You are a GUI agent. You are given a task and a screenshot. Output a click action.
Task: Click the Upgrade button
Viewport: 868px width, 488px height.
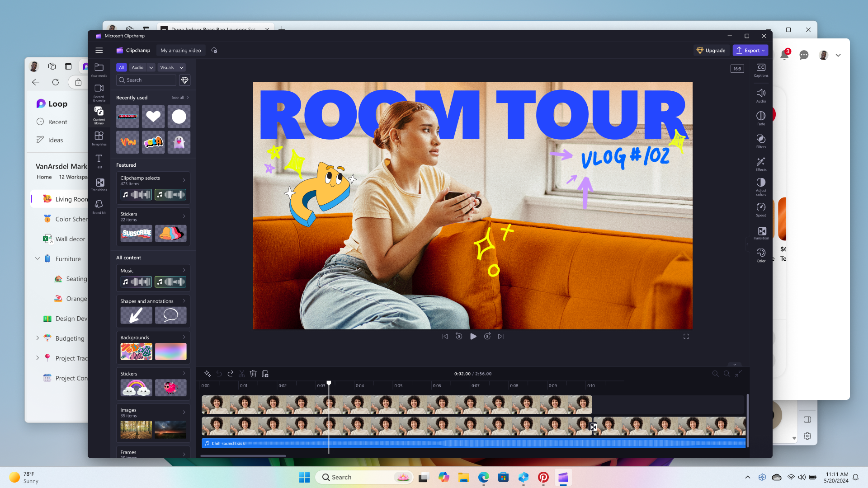711,51
